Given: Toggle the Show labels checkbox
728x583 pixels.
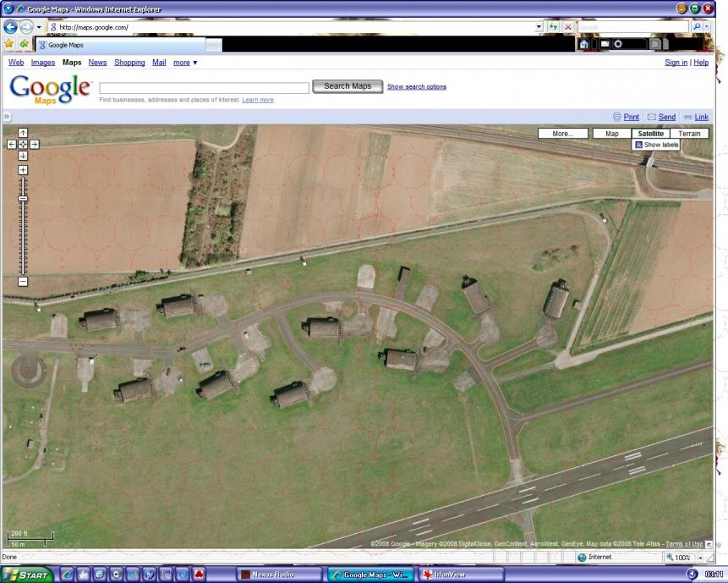Looking at the screenshot, I should 639,145.
